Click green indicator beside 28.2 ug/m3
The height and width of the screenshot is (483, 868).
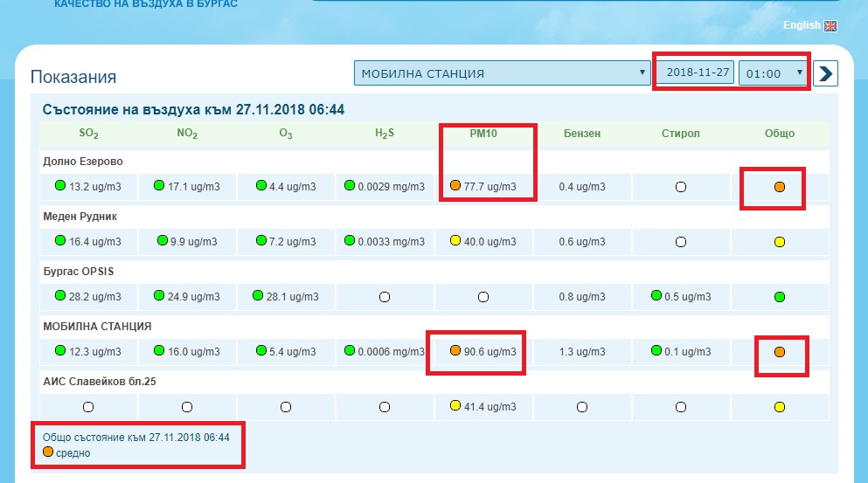click(60, 295)
